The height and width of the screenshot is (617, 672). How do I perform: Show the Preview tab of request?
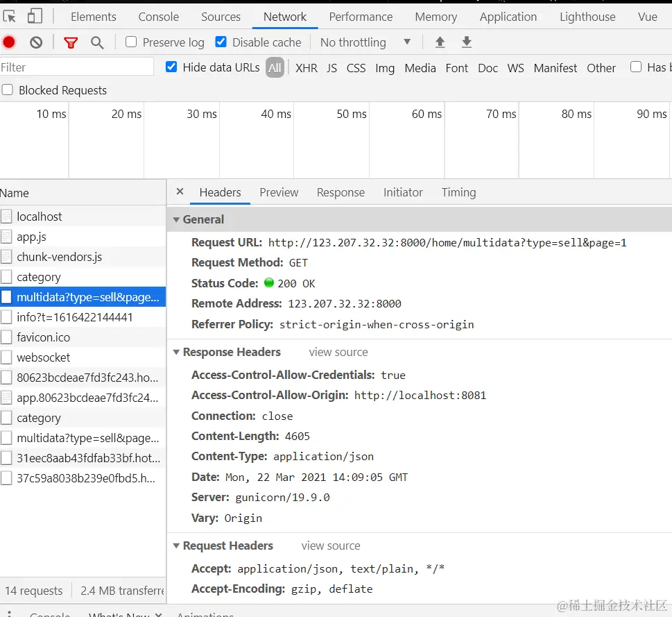pyautogui.click(x=279, y=192)
